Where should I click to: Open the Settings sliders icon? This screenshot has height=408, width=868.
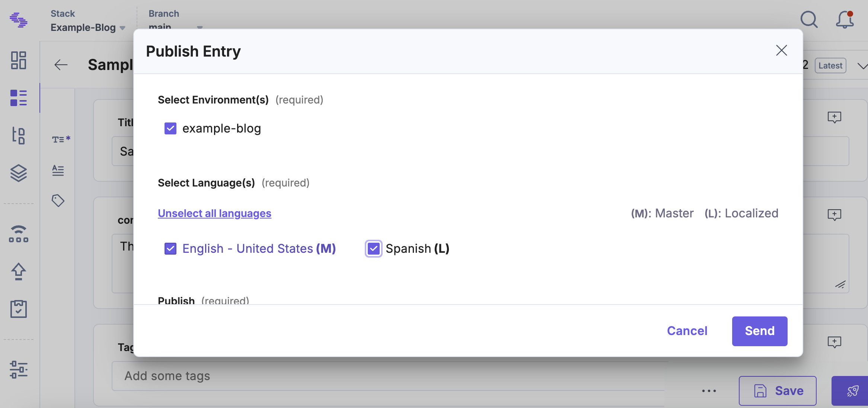(19, 369)
